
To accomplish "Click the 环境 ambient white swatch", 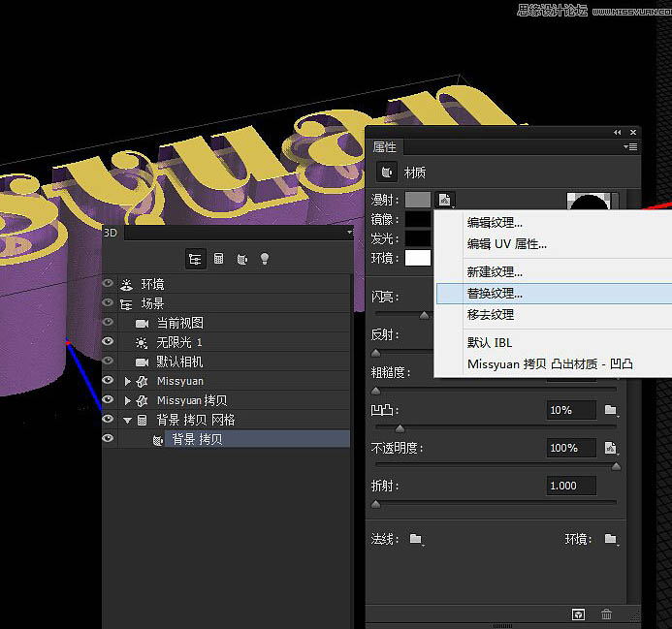I will [418, 258].
